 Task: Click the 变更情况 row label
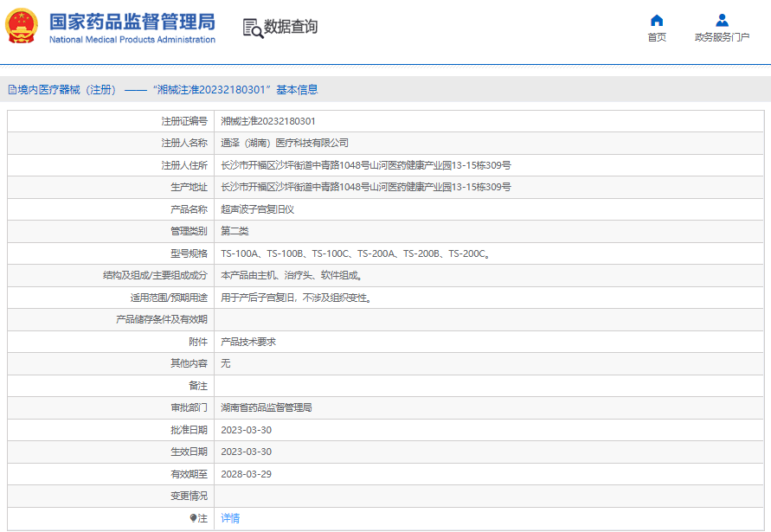[189, 496]
